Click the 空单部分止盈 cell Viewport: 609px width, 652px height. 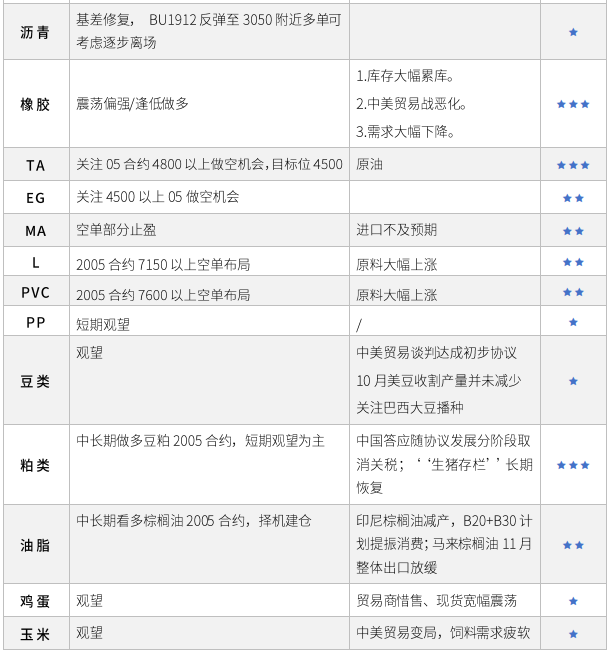[116, 230]
